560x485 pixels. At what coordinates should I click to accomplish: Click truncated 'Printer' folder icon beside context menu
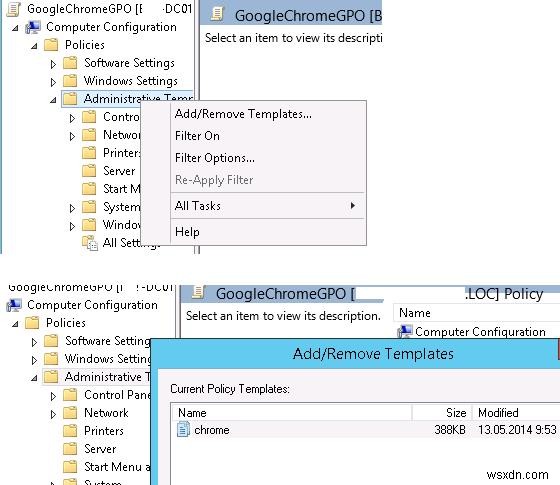click(89, 153)
